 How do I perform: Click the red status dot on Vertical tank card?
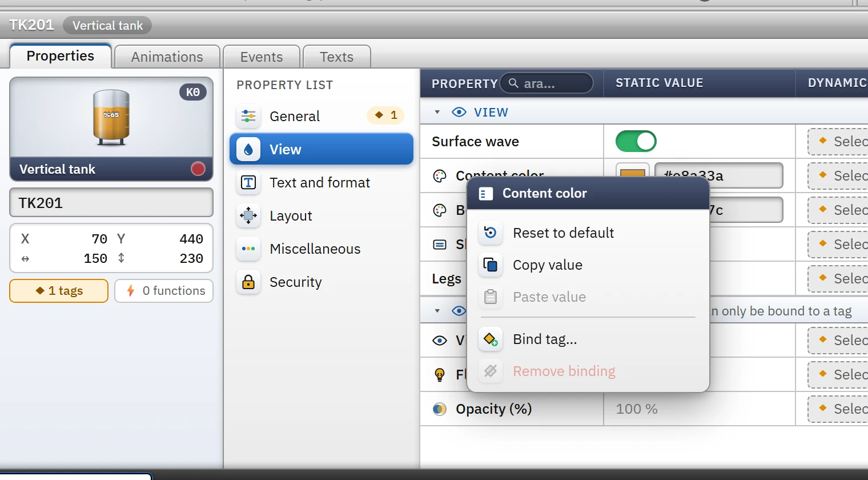[198, 169]
